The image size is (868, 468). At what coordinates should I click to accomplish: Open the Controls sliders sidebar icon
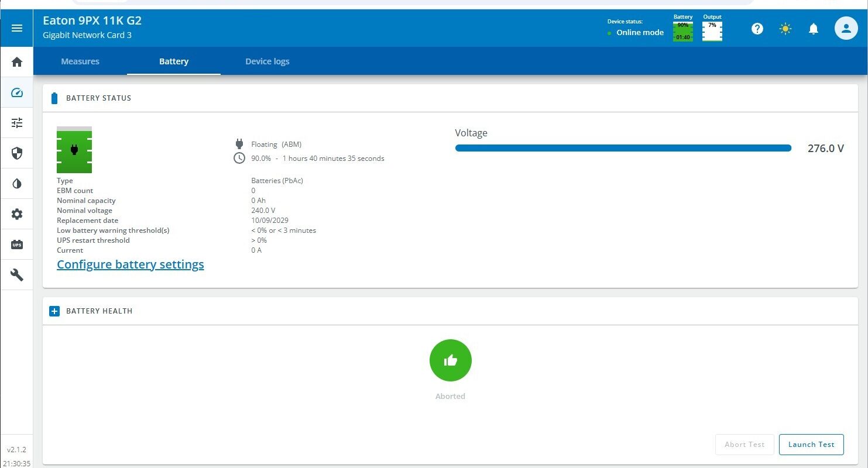coord(17,123)
